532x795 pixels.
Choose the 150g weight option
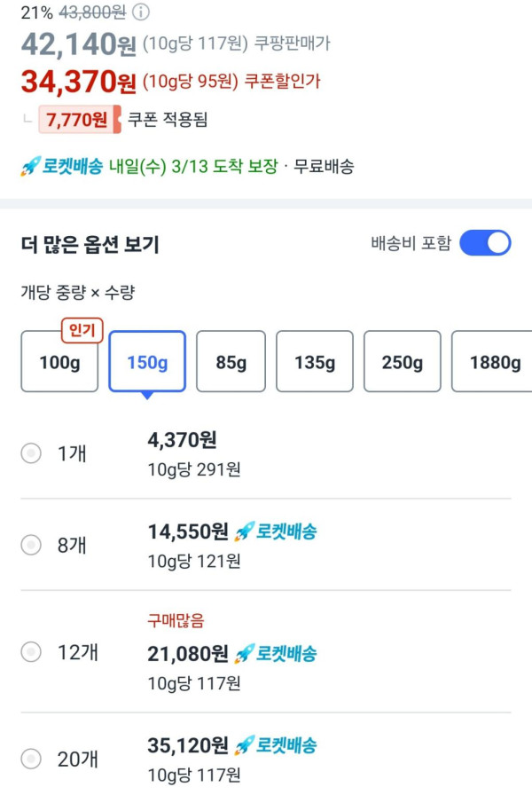(x=147, y=362)
